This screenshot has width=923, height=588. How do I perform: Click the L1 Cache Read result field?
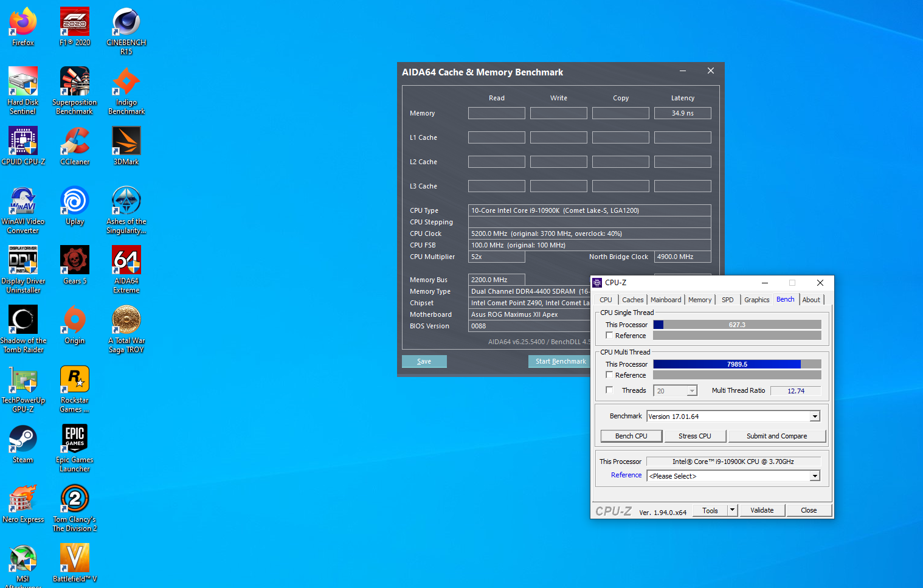tap(497, 137)
